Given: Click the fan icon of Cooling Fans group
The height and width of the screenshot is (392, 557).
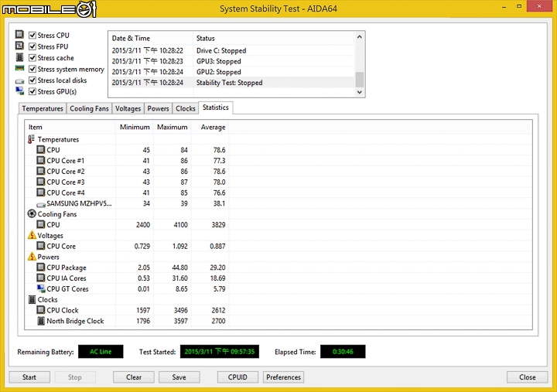Looking at the screenshot, I should [x=32, y=213].
